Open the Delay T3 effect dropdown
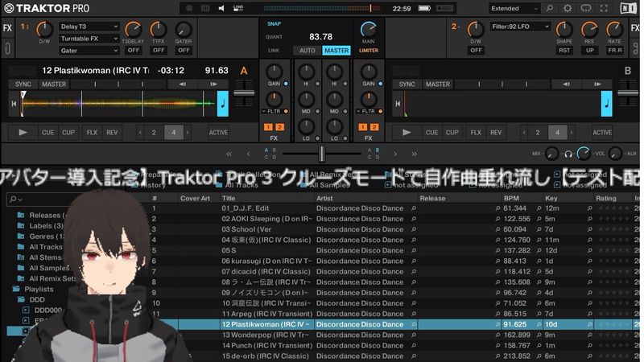The height and width of the screenshot is (362, 644). tap(89, 27)
